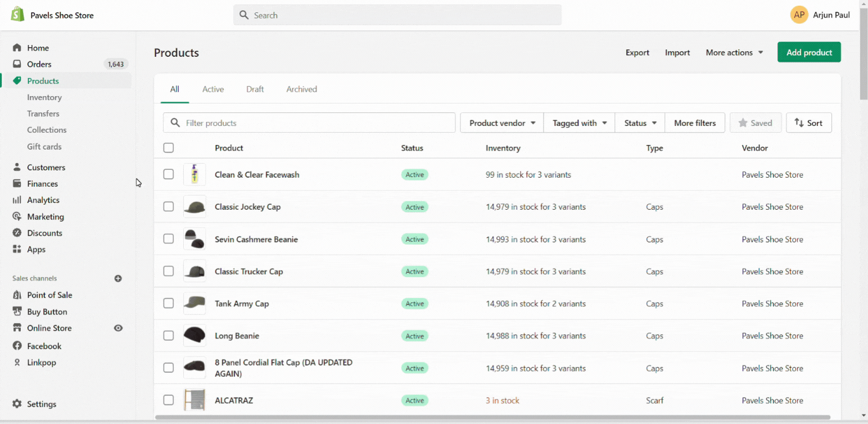The image size is (868, 424).
Task: Open Analytics using the bar chart icon
Action: [17, 200]
